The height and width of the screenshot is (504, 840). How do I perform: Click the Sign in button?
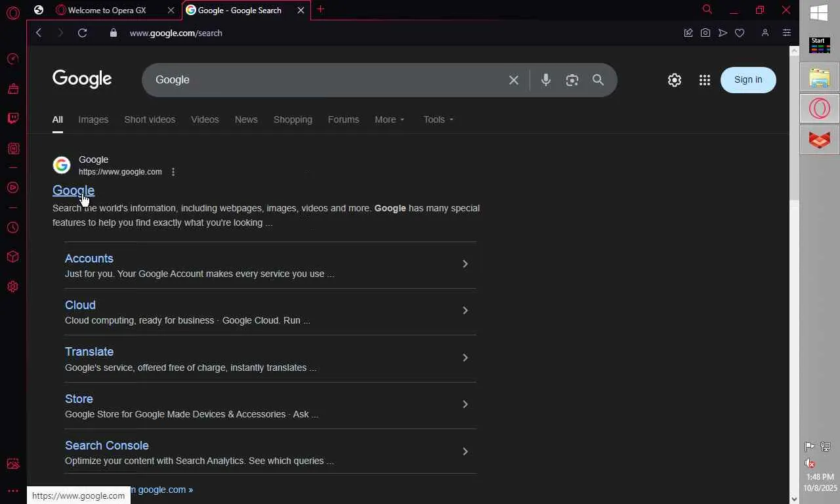tap(748, 80)
